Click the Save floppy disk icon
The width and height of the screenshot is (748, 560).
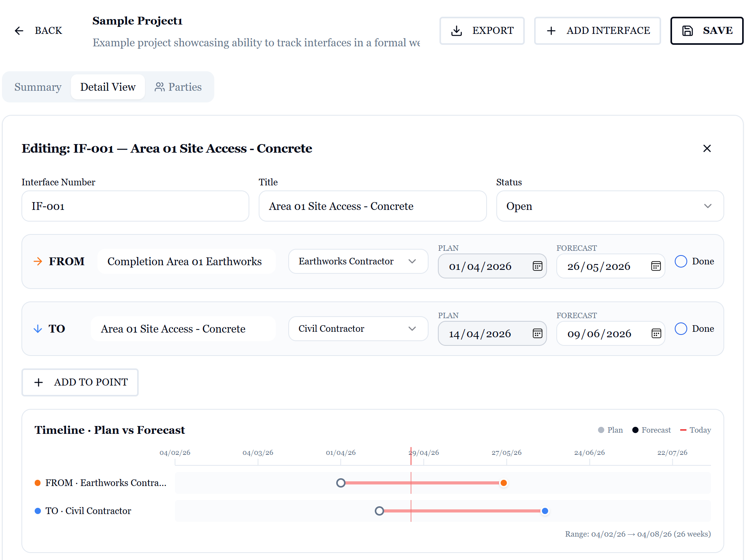coord(688,31)
